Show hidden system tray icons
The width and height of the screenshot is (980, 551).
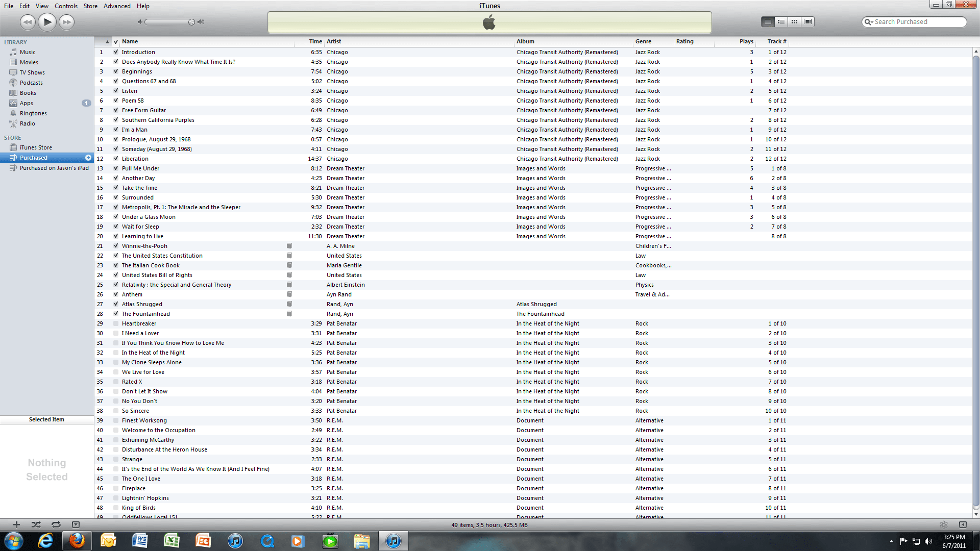coord(891,541)
